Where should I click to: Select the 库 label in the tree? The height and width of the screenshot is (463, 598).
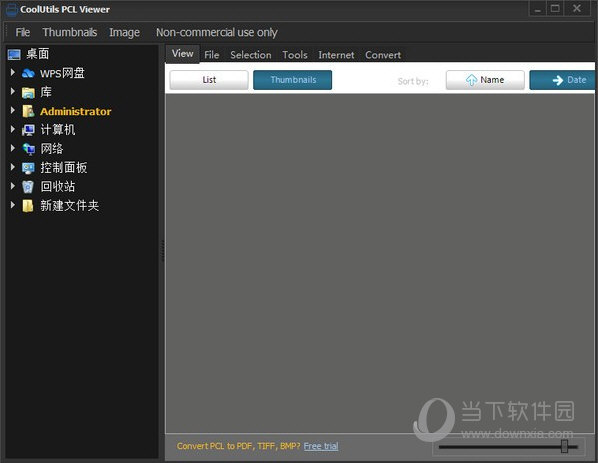point(46,92)
